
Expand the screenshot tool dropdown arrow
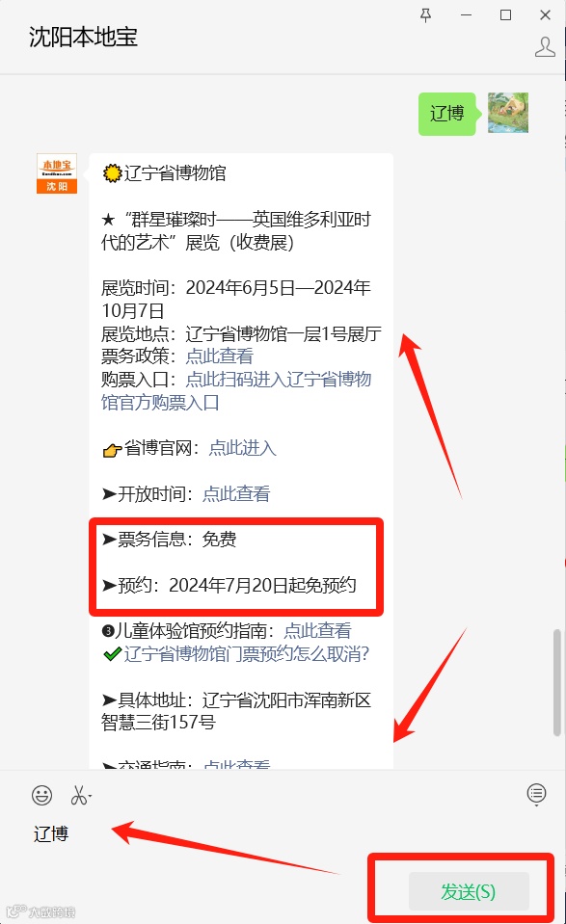91,796
